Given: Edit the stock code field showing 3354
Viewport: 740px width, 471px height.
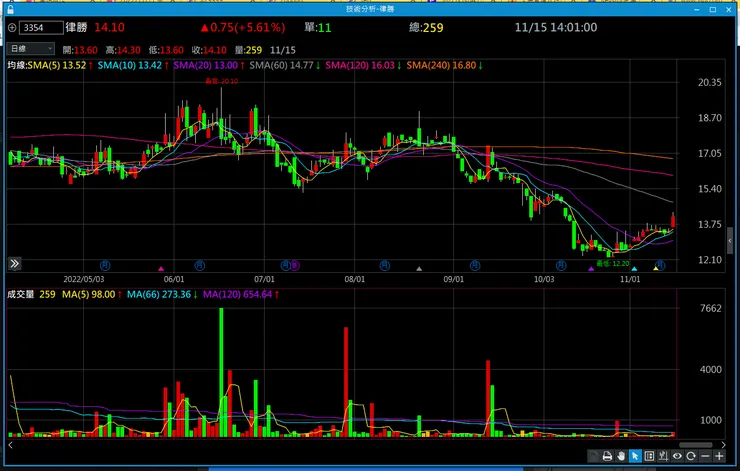Looking at the screenshot, I should pos(41,28).
